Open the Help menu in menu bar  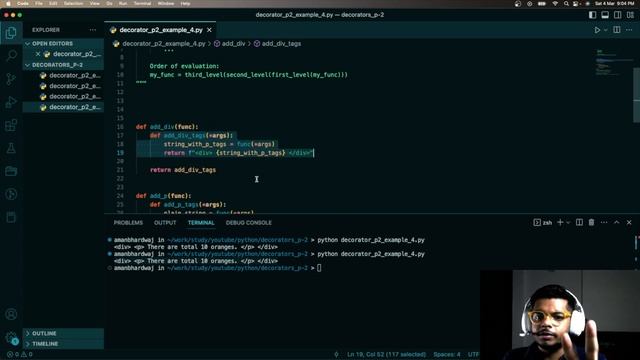tap(185, 3)
